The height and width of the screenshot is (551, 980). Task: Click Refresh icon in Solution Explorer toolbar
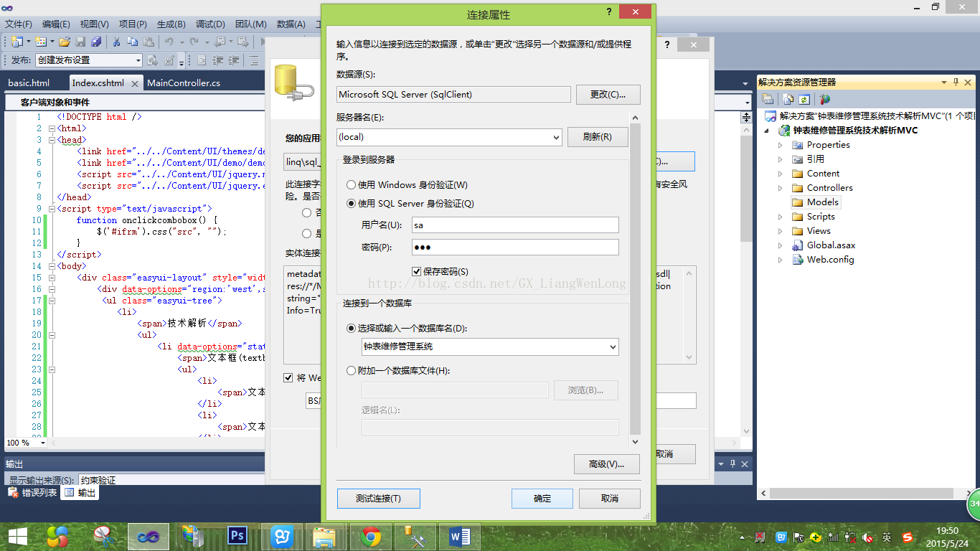click(x=804, y=100)
